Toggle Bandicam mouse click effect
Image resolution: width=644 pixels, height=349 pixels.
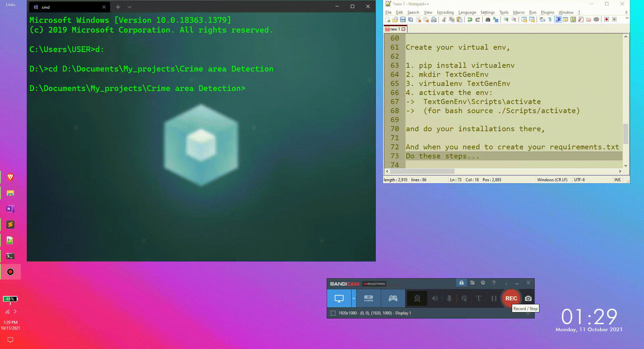click(464, 298)
